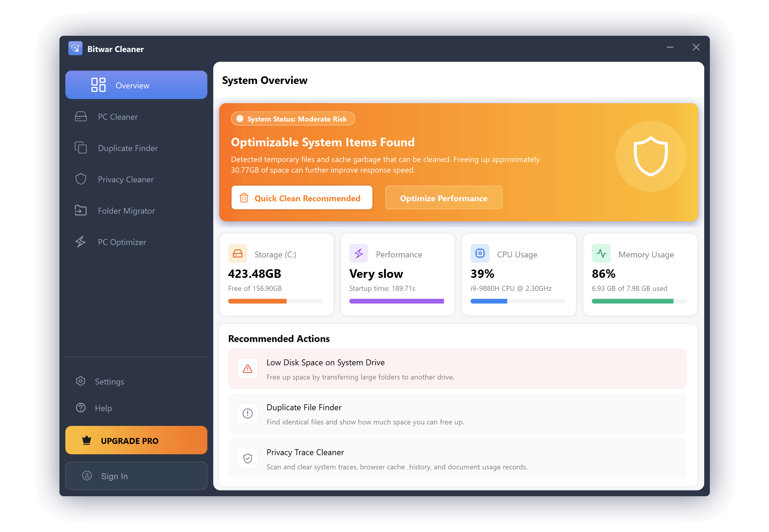Click the System Status: Moderate Risk badge
Viewport: 769px width, 532px height.
293,119
